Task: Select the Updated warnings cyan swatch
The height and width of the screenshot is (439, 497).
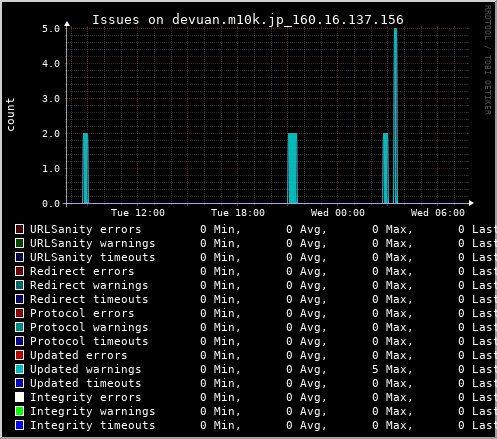Action: (x=19, y=369)
